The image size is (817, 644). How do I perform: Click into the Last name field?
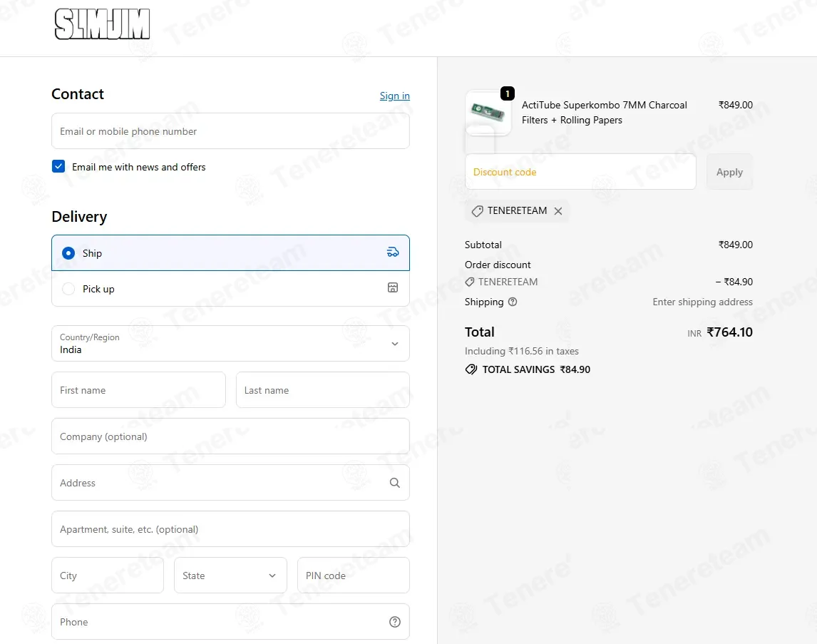(322, 389)
